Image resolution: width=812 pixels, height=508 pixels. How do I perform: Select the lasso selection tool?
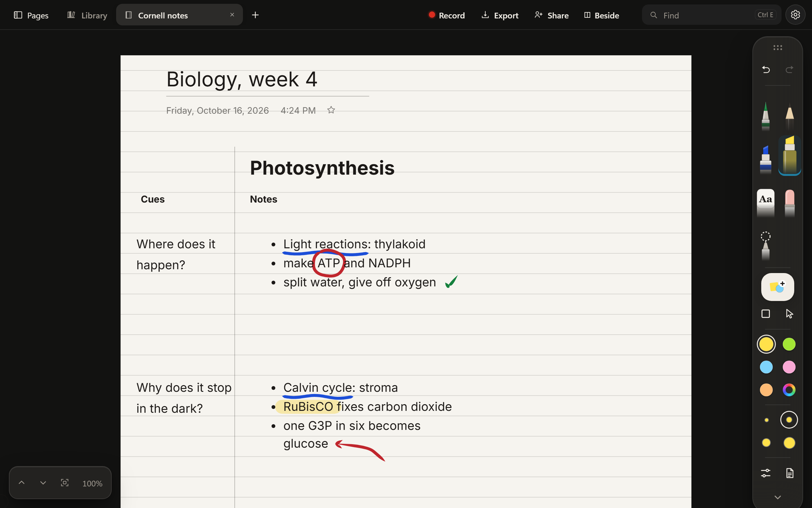tap(766, 246)
